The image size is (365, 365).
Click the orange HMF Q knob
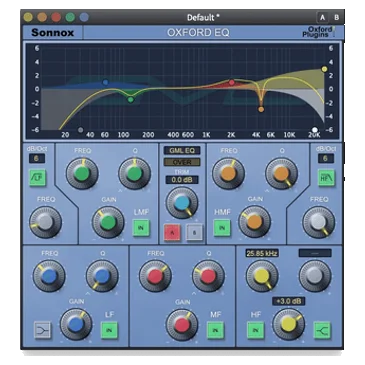[x=282, y=173]
